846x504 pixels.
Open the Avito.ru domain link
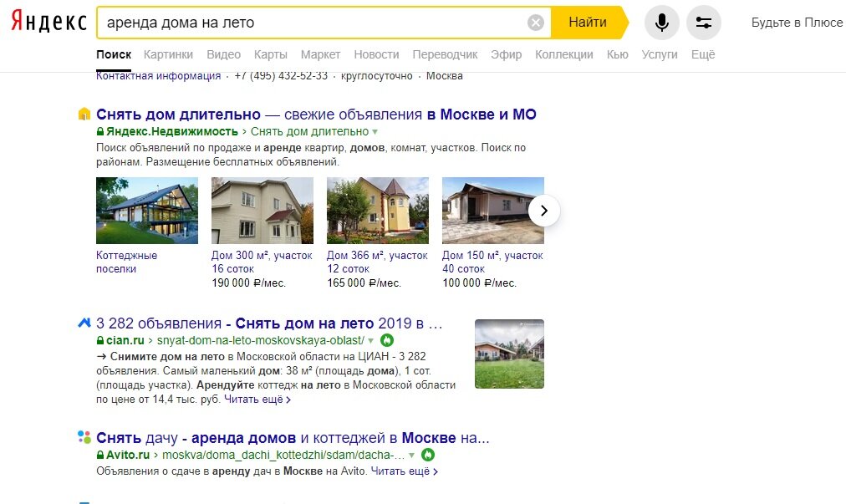coord(128,455)
